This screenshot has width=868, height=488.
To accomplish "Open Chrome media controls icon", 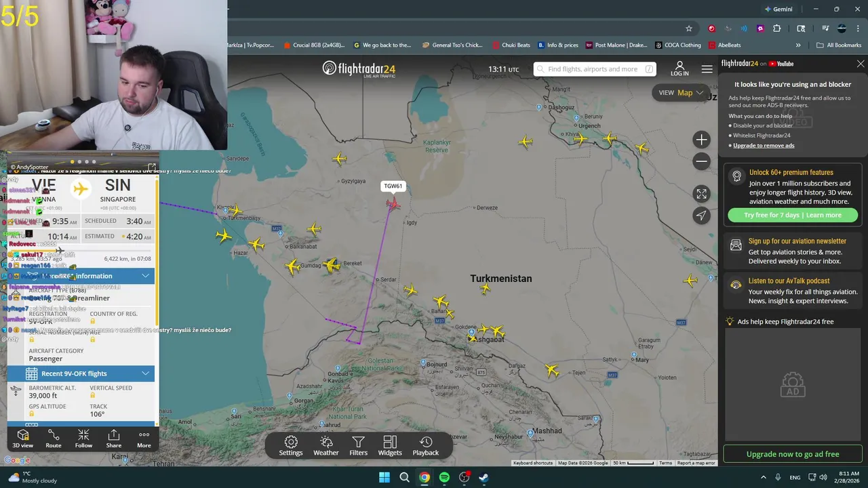I will pos(825,28).
